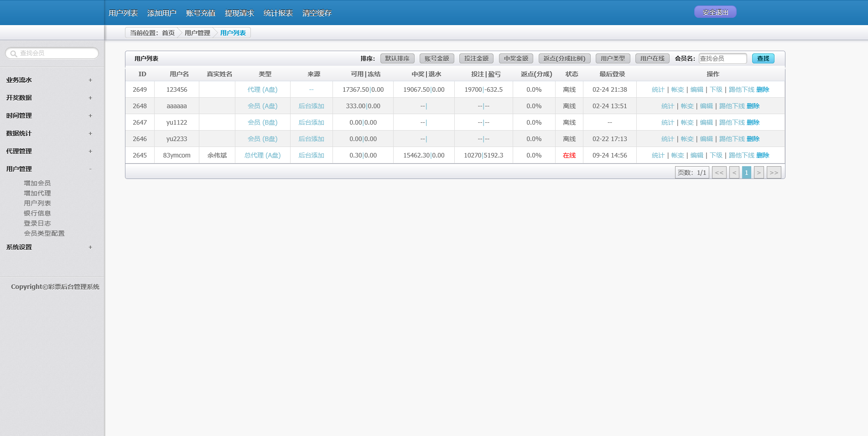
Task: Sort by 投注金额
Action: click(477, 58)
